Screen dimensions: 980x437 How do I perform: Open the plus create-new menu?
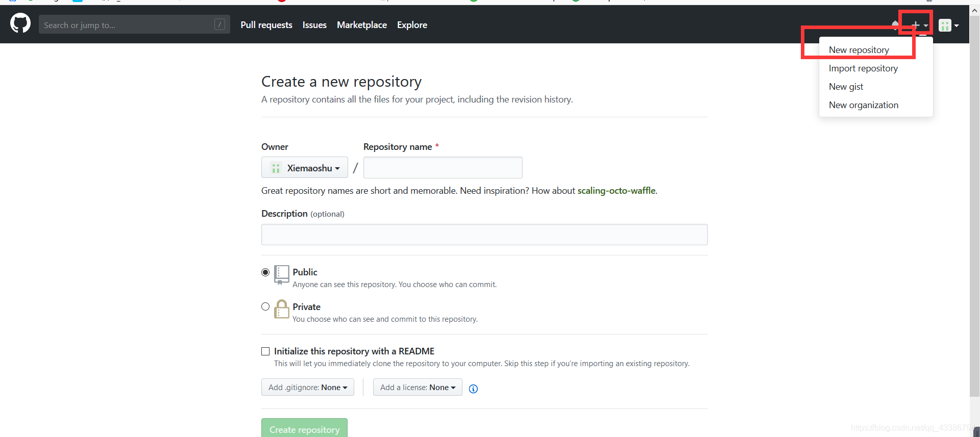point(920,25)
